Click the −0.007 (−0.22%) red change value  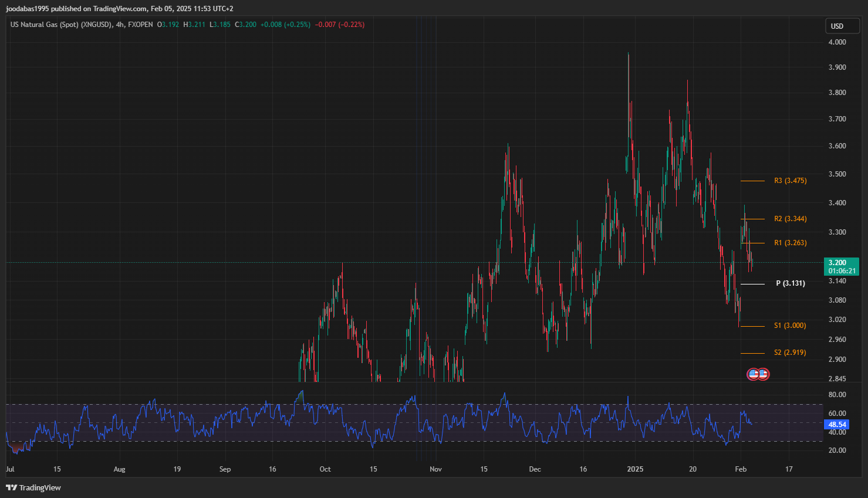pyautogui.click(x=340, y=25)
